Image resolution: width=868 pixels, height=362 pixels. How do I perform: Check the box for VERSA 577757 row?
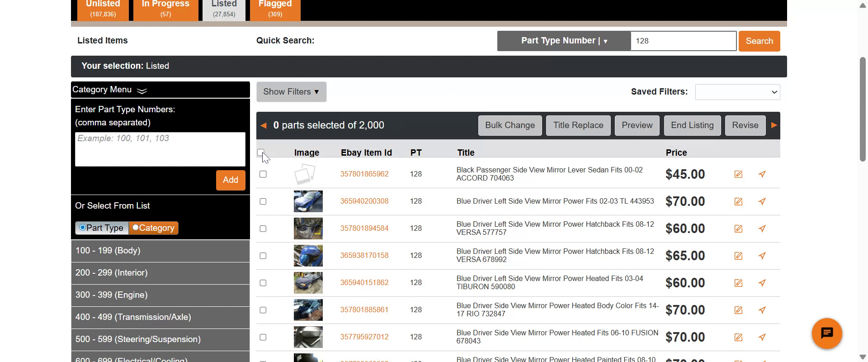click(263, 229)
